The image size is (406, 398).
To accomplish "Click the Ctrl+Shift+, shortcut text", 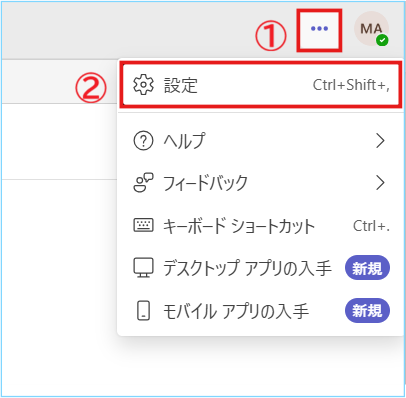I will (351, 85).
